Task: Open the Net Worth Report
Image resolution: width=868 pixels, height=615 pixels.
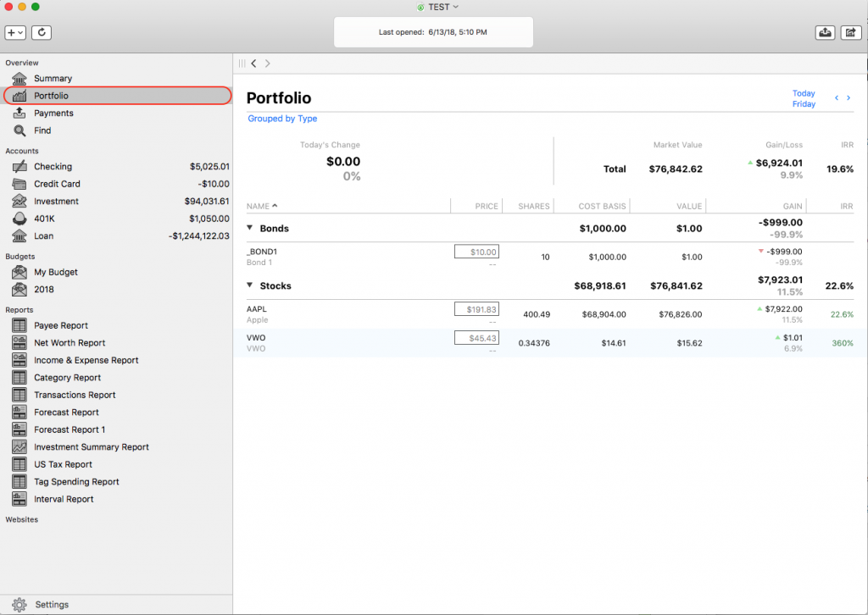Action: (67, 342)
